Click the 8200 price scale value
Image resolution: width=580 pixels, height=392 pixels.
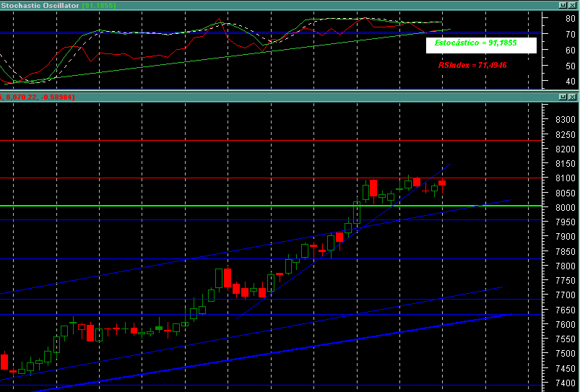click(566, 149)
